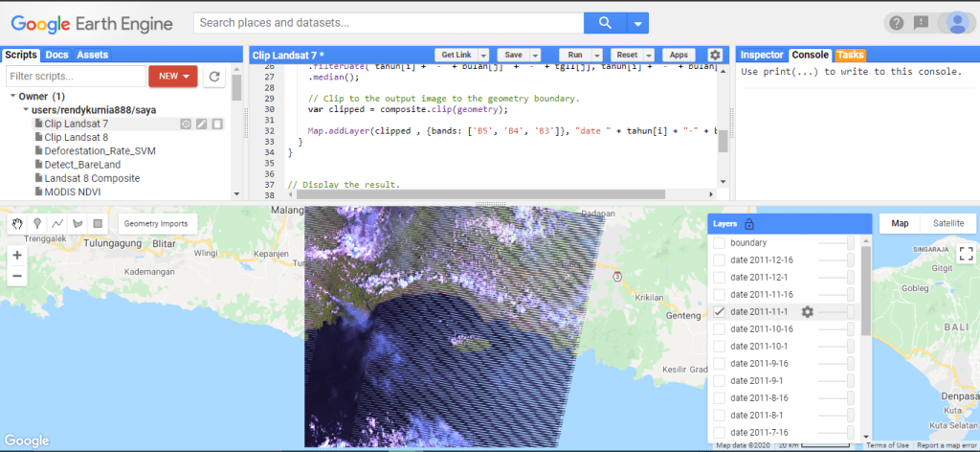Expand the Run button dropdown arrow
980x452 pixels.
point(597,56)
